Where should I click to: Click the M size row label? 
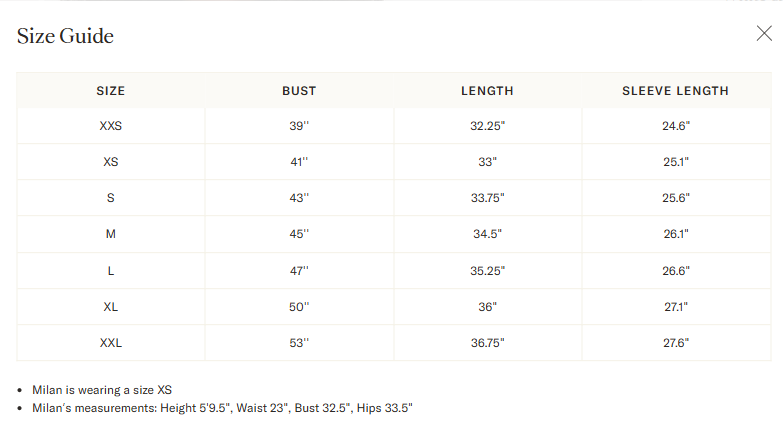point(111,234)
